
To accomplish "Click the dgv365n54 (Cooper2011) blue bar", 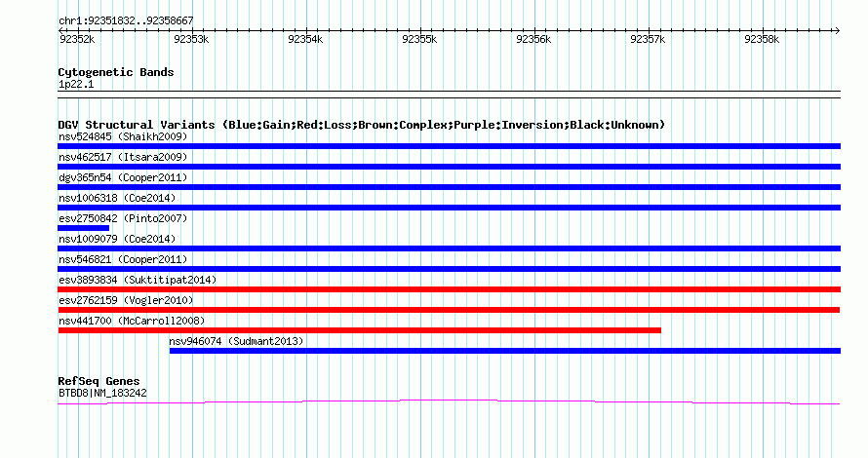I will coord(449,187).
